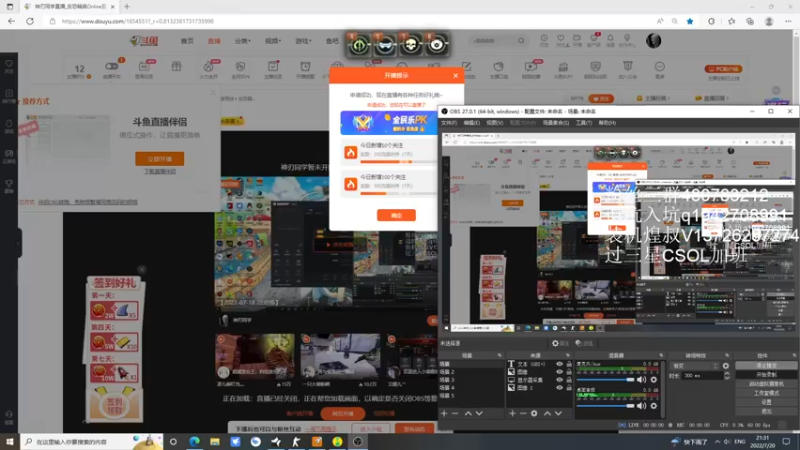Image resolution: width=800 pixels, height=450 pixels.
Task: Open source properties gear in sources toolbar
Action: pyautogui.click(x=534, y=413)
